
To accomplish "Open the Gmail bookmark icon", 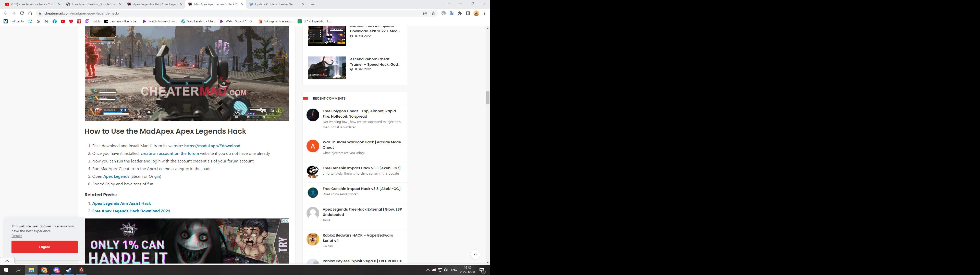I will click(46, 21).
